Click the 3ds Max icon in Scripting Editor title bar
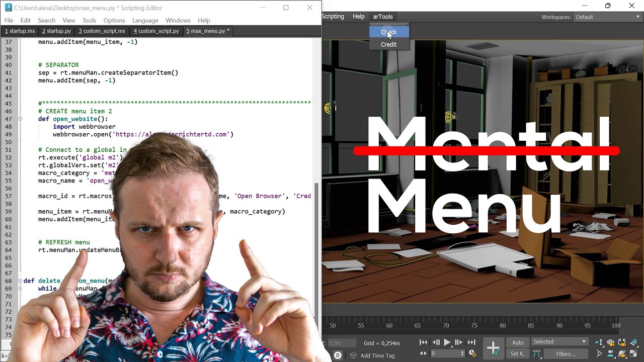644x362 pixels. pyautogui.click(x=8, y=8)
